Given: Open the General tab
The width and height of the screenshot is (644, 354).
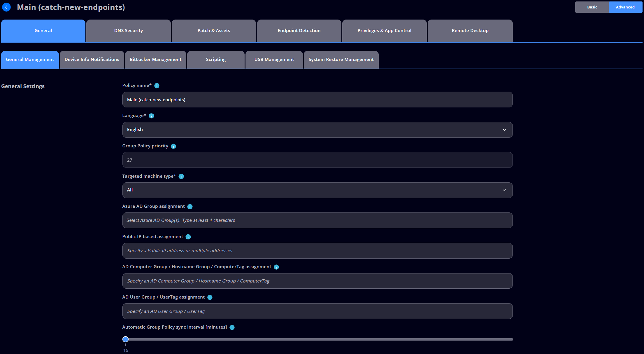Looking at the screenshot, I should pyautogui.click(x=43, y=31).
